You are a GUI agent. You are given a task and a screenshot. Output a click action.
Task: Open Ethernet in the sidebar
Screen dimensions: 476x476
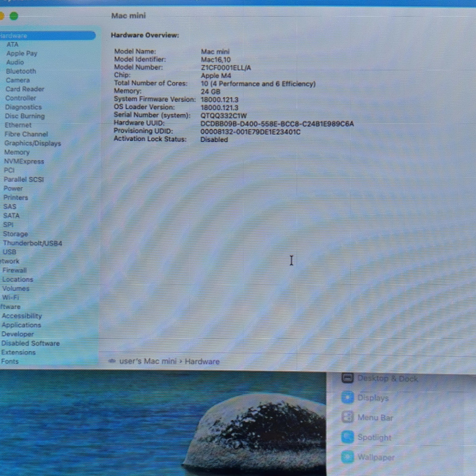click(18, 125)
